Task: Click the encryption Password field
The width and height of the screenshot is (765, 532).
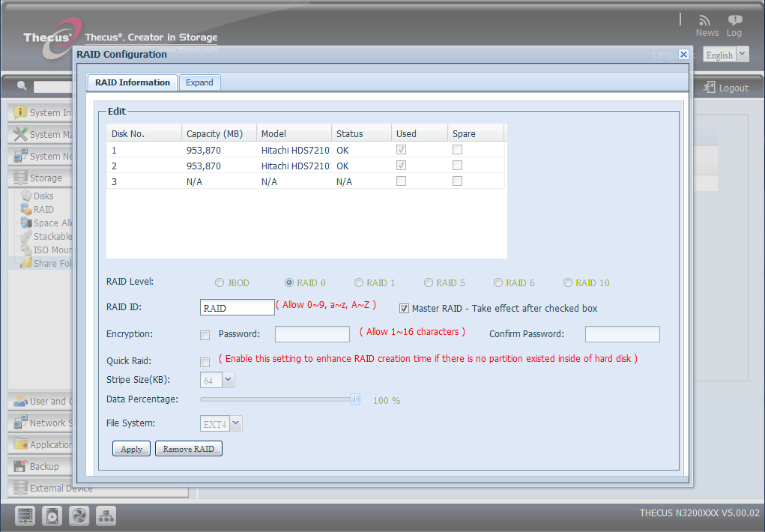Action: (312, 334)
